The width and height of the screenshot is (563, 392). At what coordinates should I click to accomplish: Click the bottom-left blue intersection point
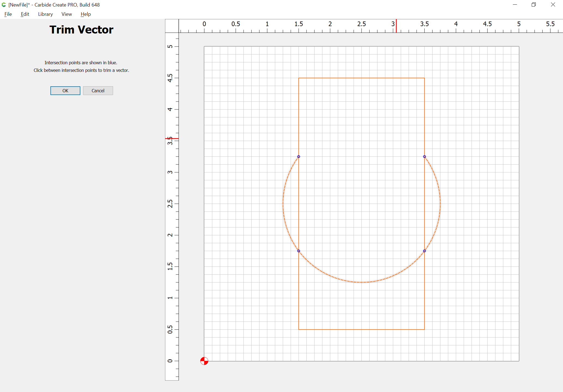click(299, 251)
